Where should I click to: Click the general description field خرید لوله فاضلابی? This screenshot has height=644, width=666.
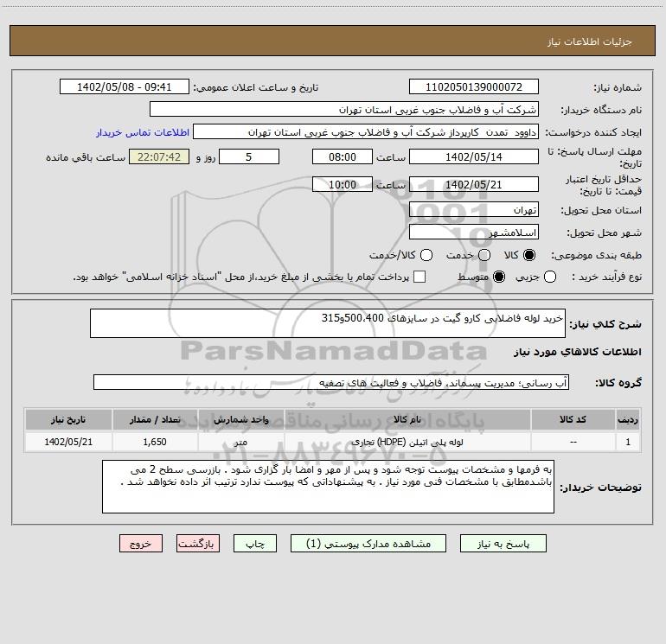pyautogui.click(x=328, y=323)
